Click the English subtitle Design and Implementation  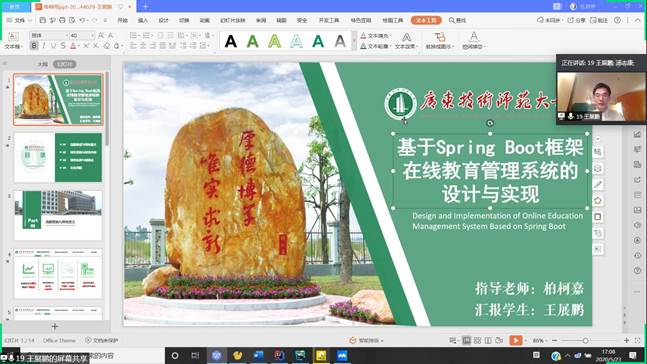(x=498, y=221)
